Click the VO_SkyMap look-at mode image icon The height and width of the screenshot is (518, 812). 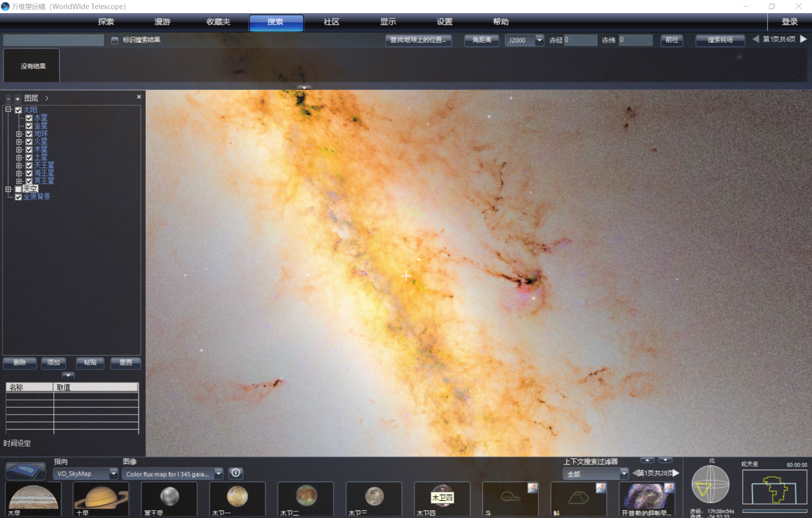pyautogui.click(x=25, y=471)
